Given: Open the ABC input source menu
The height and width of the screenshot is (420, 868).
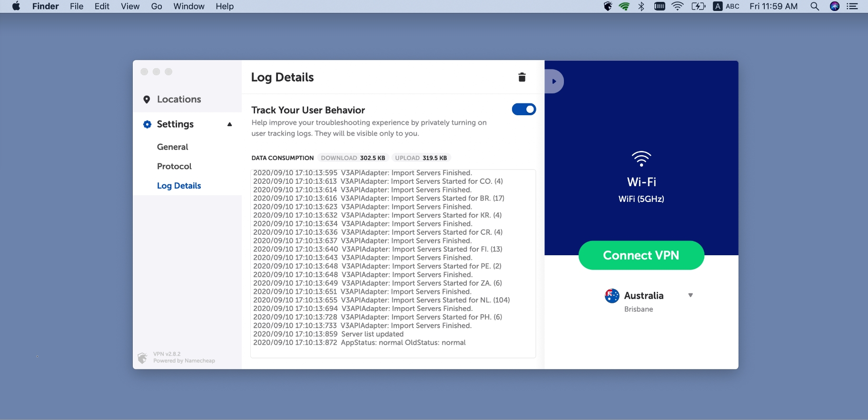Looking at the screenshot, I should point(726,6).
